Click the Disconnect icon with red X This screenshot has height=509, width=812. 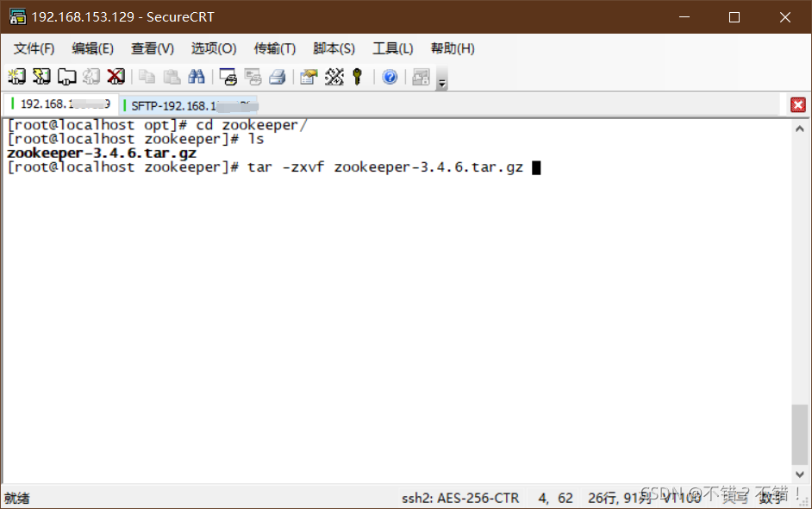116,77
